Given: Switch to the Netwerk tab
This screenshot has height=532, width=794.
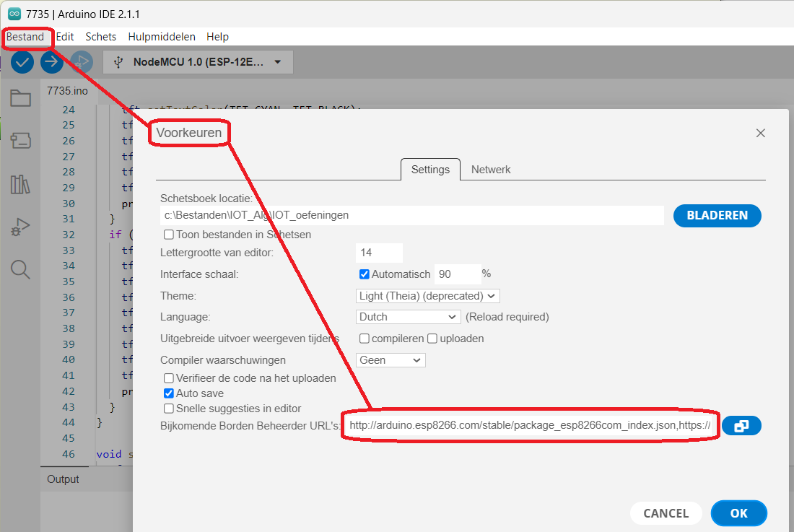Looking at the screenshot, I should tap(491, 170).
